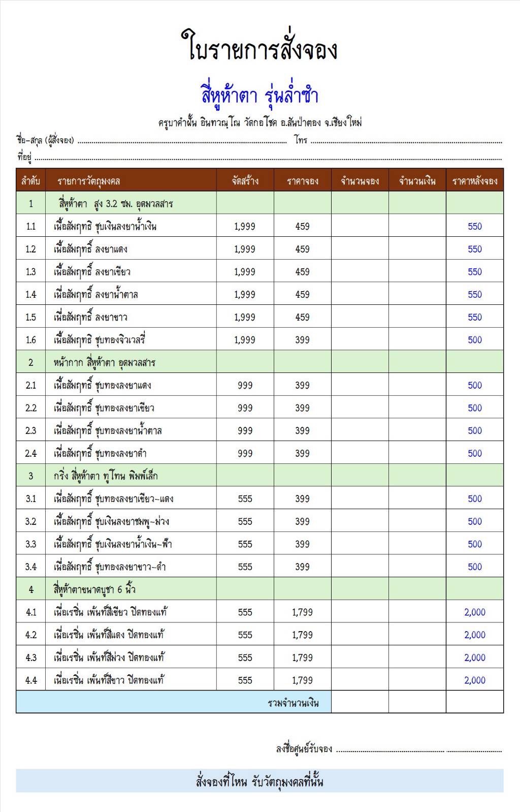Click the รวมจำนวนเงิน total label
The height and width of the screenshot is (812, 520).
pos(293,703)
